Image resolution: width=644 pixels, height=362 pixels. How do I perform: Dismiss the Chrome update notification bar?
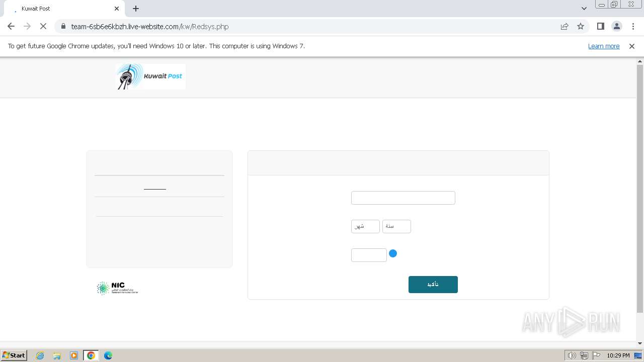632,46
